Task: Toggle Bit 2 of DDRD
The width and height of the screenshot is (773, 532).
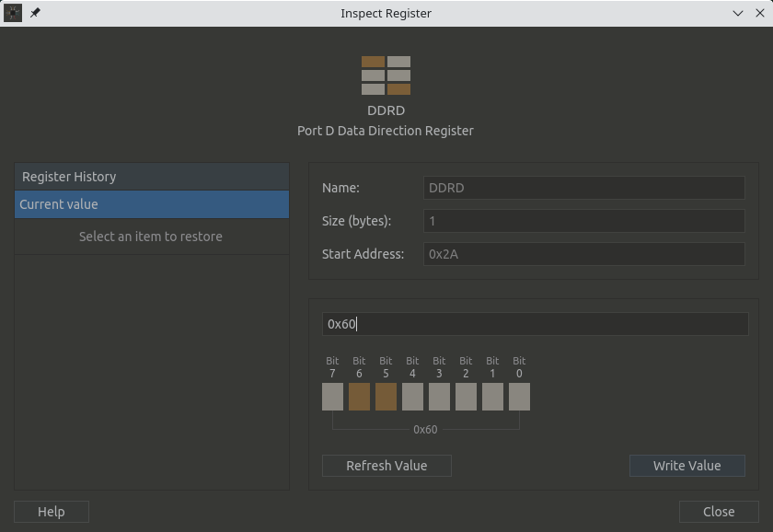Action: (x=466, y=397)
